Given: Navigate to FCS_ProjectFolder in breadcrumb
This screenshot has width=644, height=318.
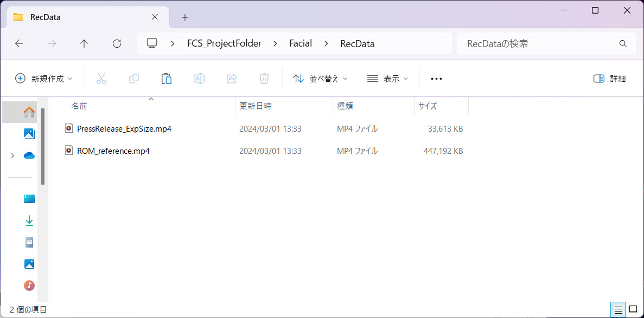Looking at the screenshot, I should click(x=224, y=43).
